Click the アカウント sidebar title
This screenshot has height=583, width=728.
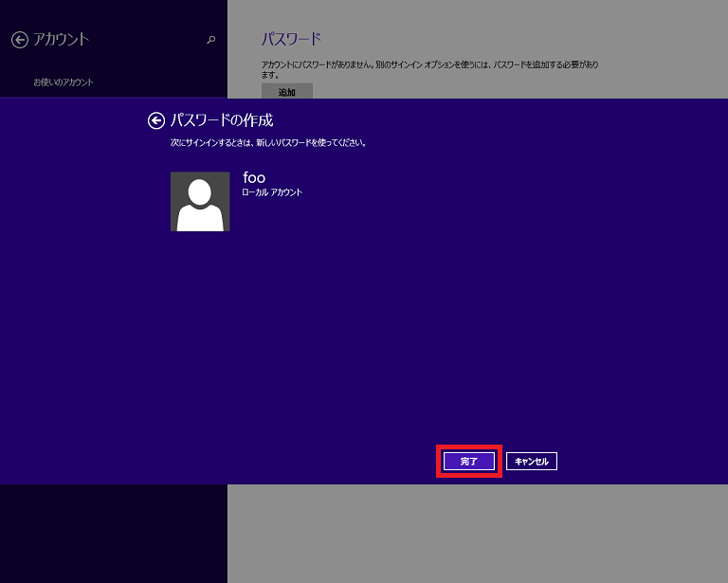pyautogui.click(x=61, y=40)
